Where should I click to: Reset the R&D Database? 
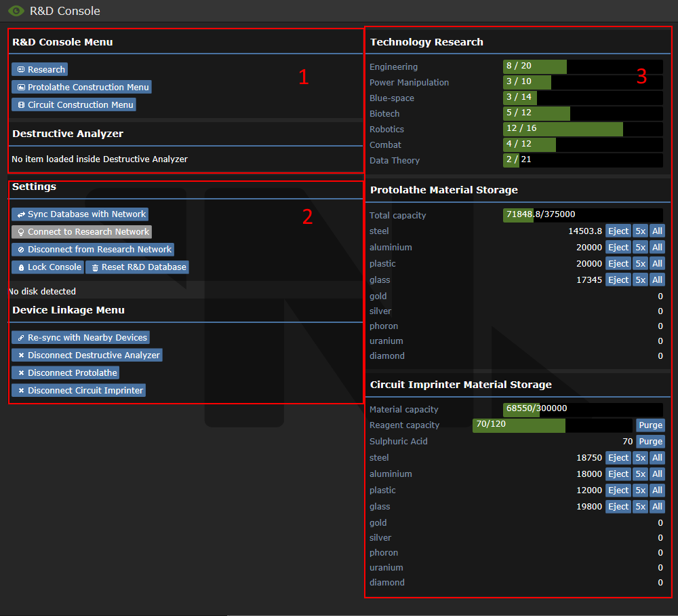(x=137, y=267)
